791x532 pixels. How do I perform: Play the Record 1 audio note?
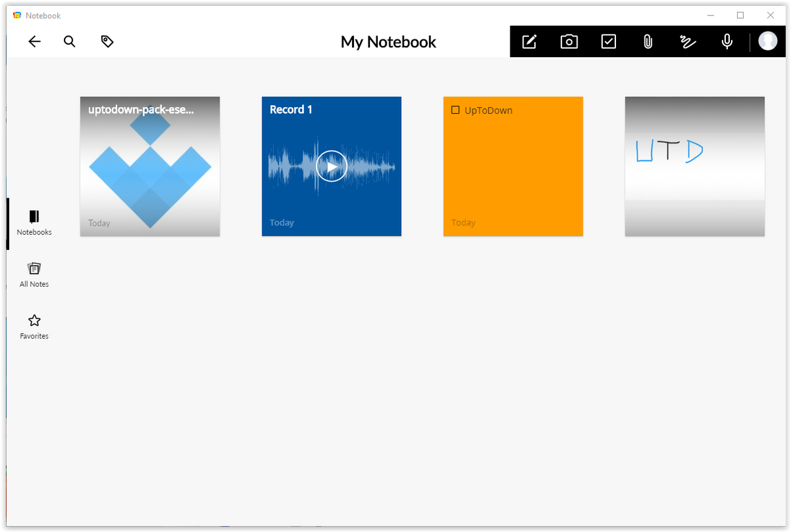(x=331, y=166)
